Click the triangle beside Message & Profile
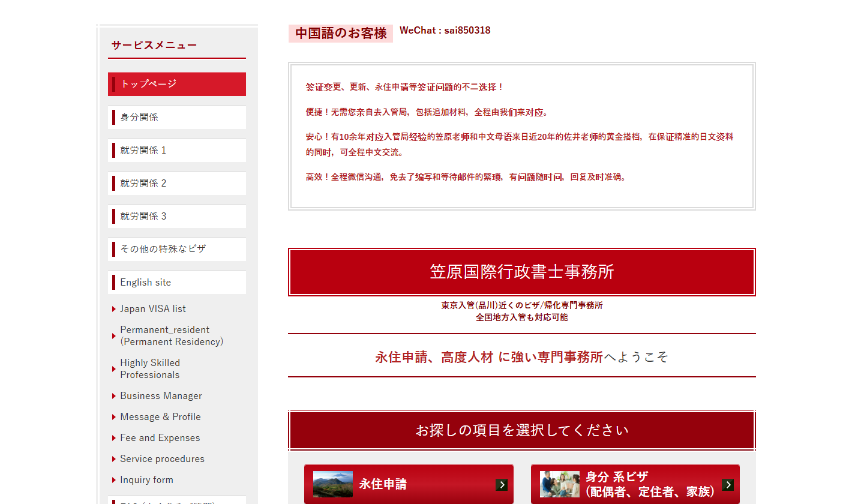 pyautogui.click(x=114, y=416)
